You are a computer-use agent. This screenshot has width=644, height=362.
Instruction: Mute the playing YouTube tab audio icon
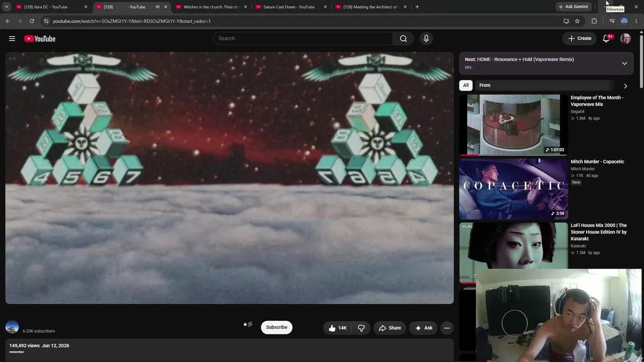click(157, 7)
